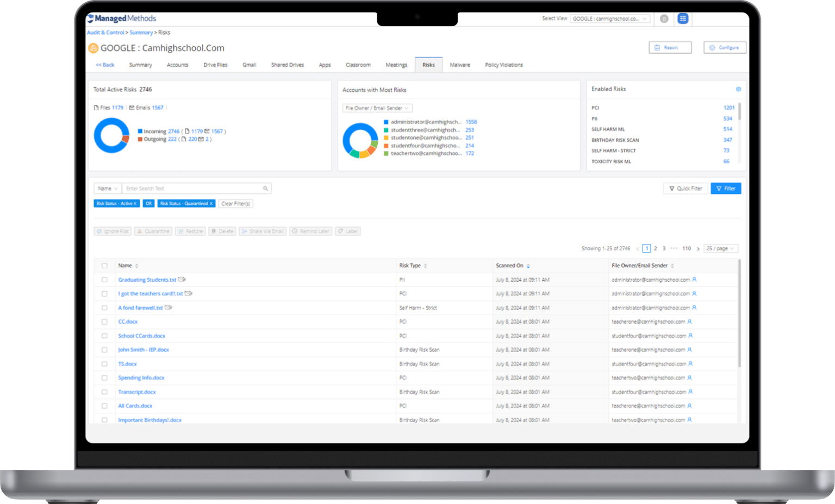Click user icon in School CCards.docx row
This screenshot has width=835, height=504.
(690, 336)
